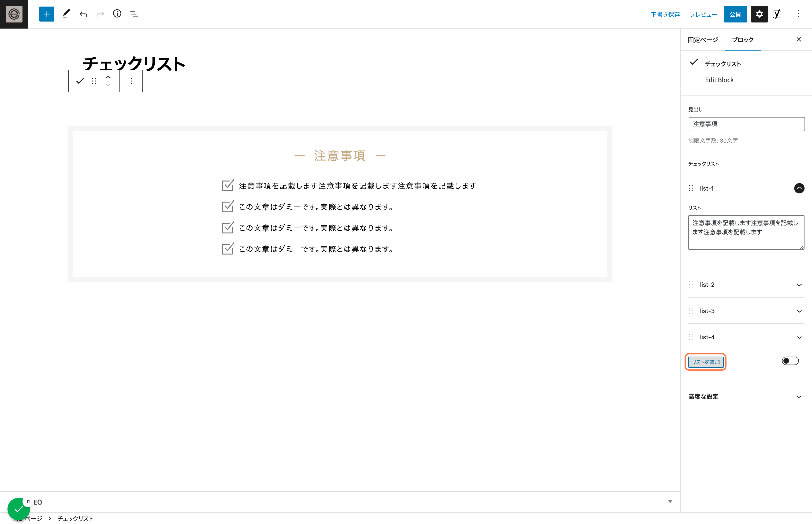Click the リストを追加 button
Screen dimensions: 812x524
706,362
